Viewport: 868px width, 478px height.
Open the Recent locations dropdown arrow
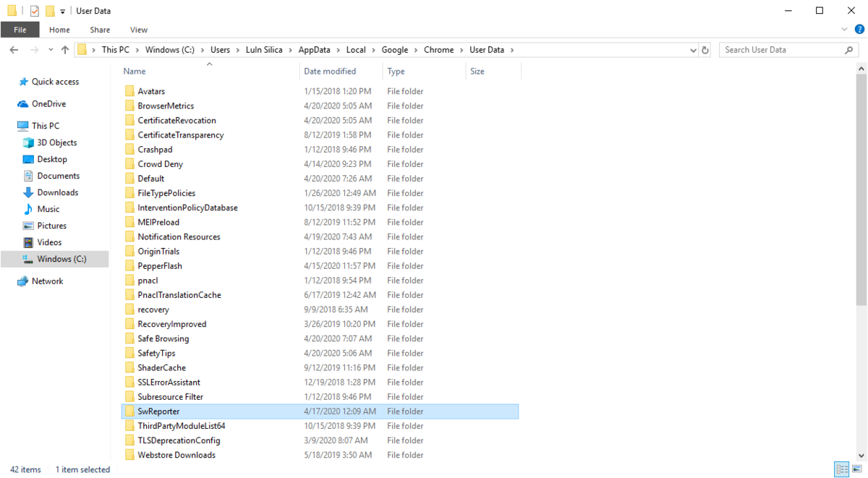tap(51, 50)
